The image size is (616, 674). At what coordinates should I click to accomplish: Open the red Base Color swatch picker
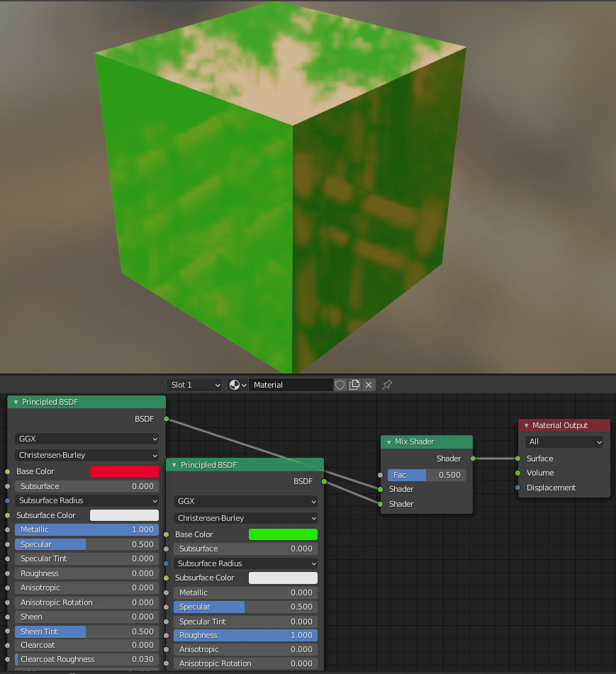click(125, 471)
